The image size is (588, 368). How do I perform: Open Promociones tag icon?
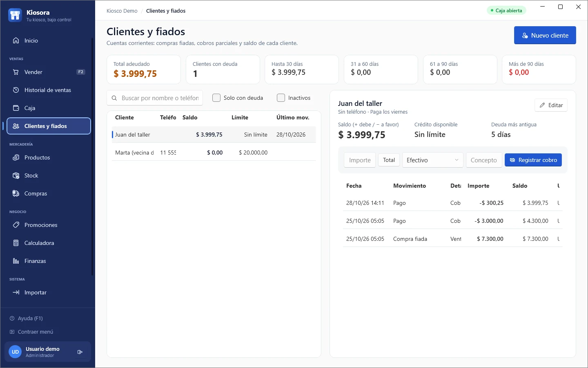[16, 225]
